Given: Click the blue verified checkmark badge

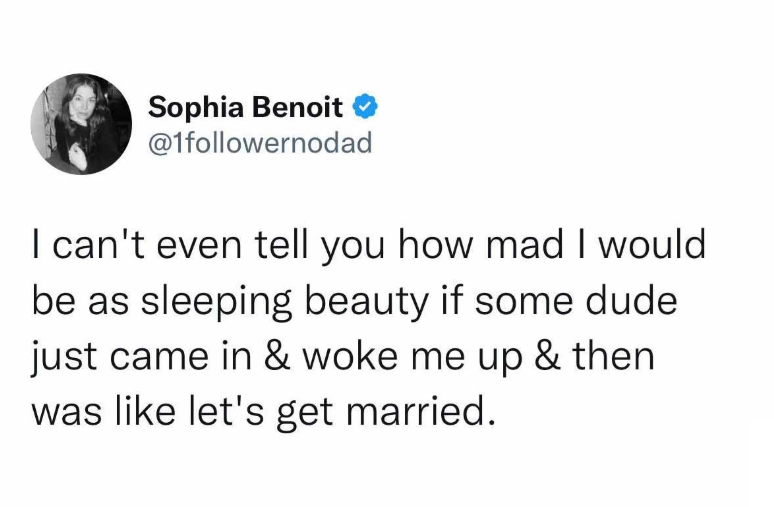Looking at the screenshot, I should pos(367,106).
